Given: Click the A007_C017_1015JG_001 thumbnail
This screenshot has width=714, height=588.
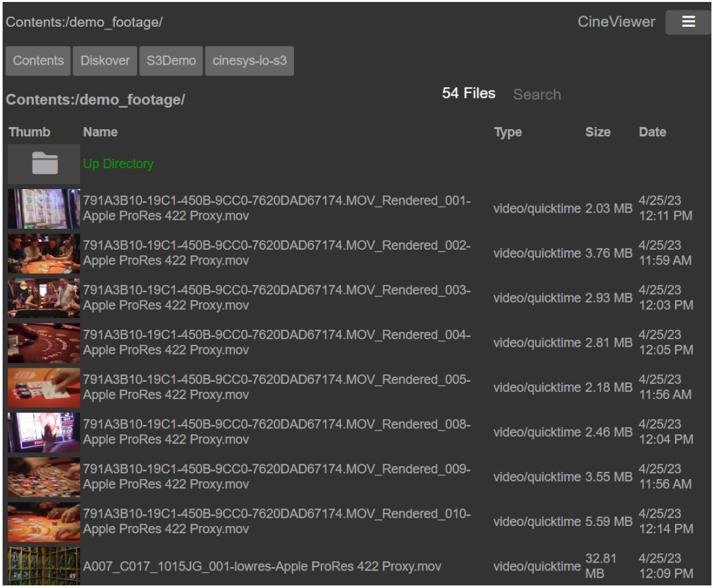Looking at the screenshot, I should [44, 566].
